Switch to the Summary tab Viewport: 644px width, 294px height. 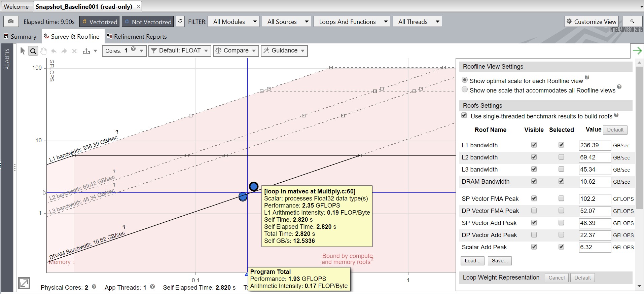[20, 36]
